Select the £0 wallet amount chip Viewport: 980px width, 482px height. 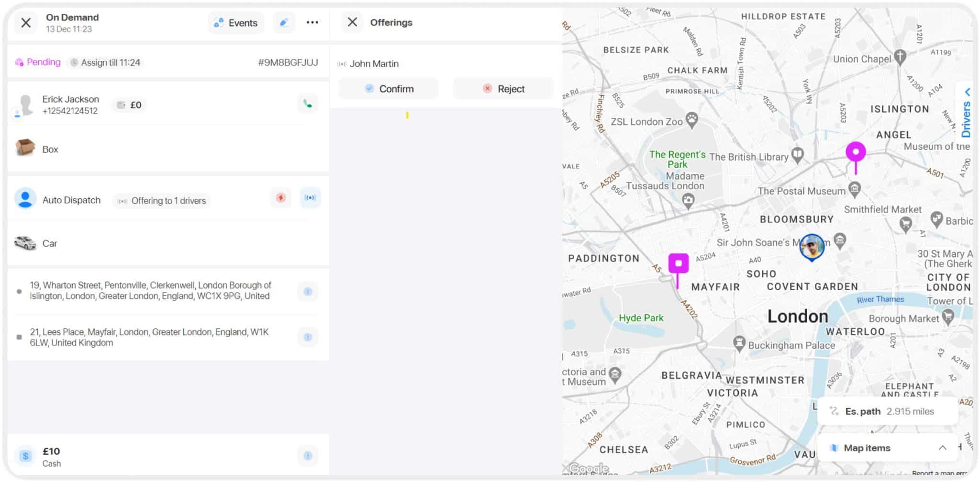[128, 105]
